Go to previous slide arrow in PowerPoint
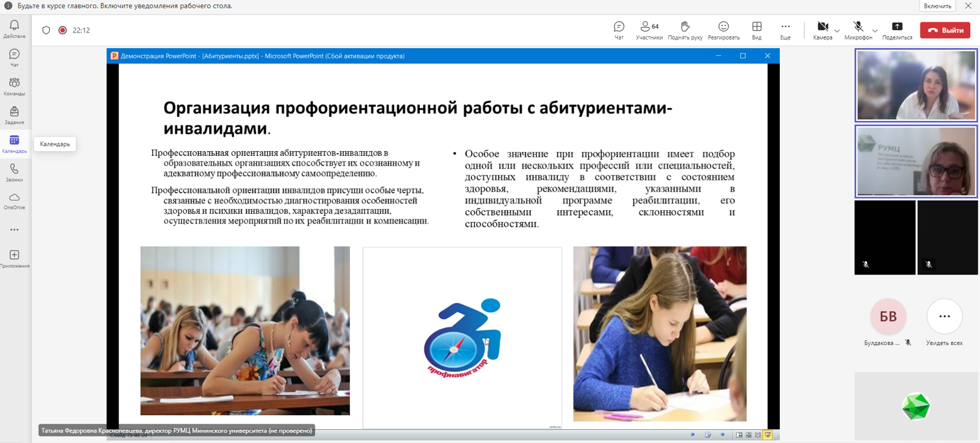 click(x=693, y=435)
